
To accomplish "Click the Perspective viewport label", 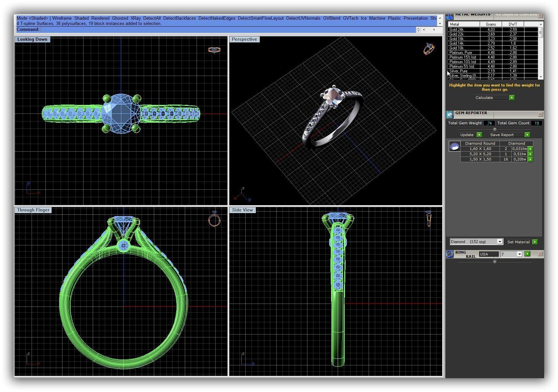I will click(244, 39).
